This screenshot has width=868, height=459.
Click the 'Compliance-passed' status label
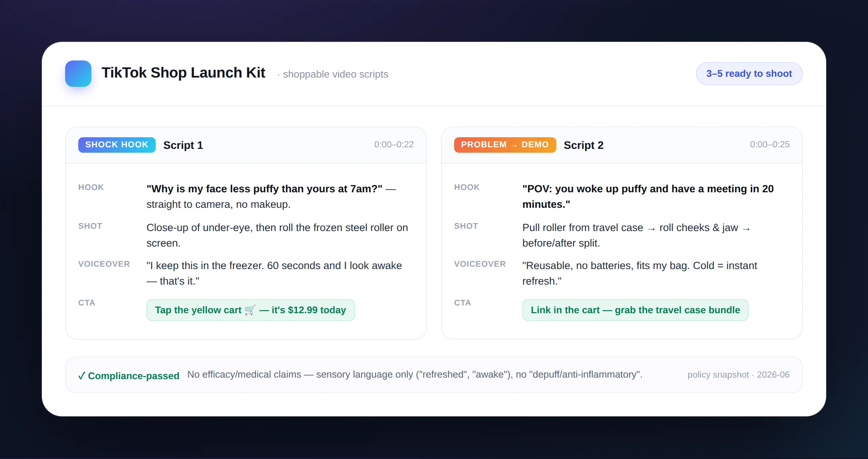(x=129, y=376)
